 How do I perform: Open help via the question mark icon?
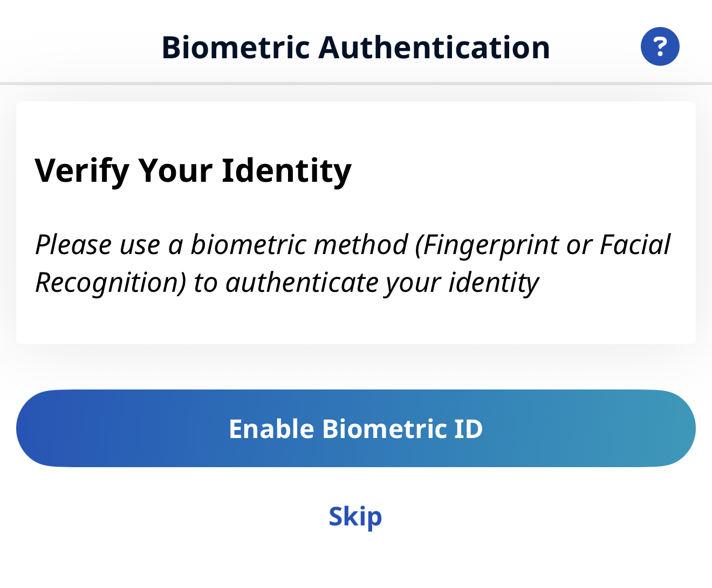[x=660, y=46]
